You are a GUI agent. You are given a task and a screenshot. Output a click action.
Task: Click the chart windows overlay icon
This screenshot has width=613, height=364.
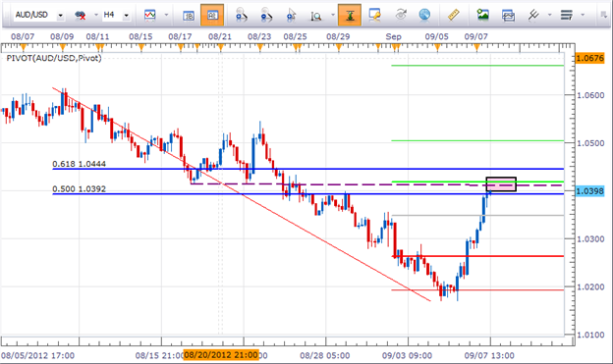[x=508, y=16]
